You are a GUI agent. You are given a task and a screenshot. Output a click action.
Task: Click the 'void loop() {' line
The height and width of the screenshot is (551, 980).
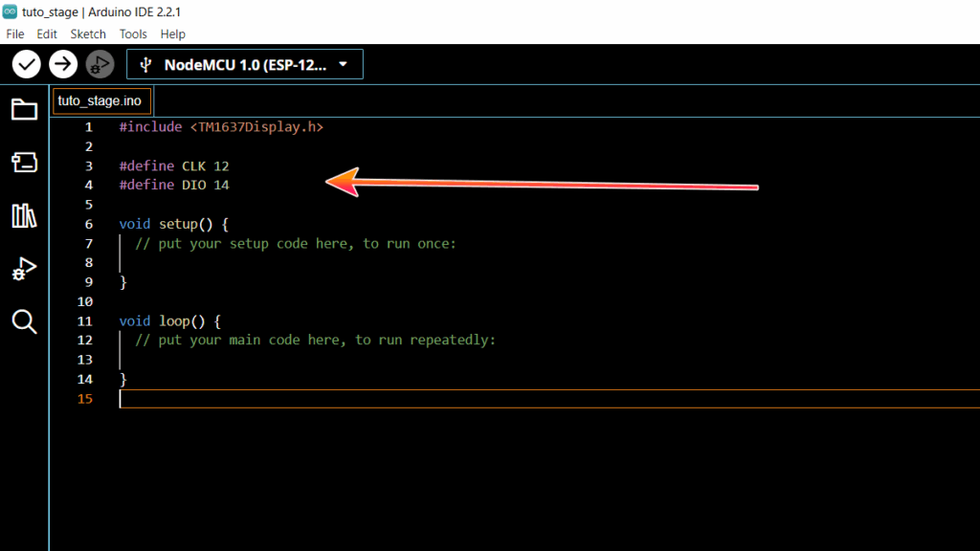click(170, 321)
